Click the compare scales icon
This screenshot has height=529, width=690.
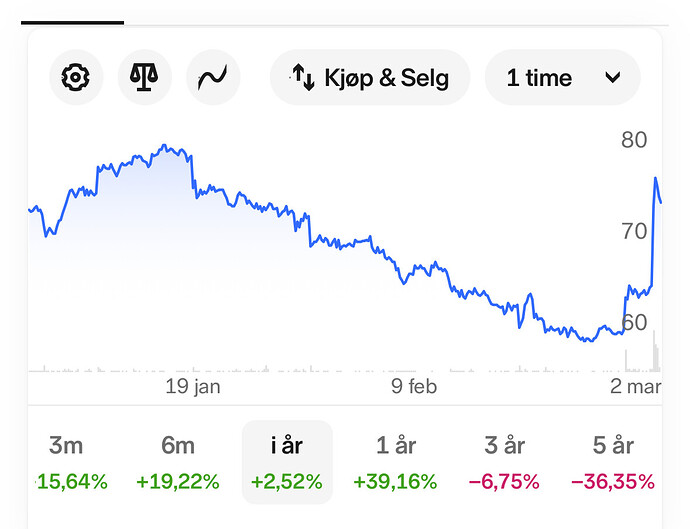click(145, 77)
